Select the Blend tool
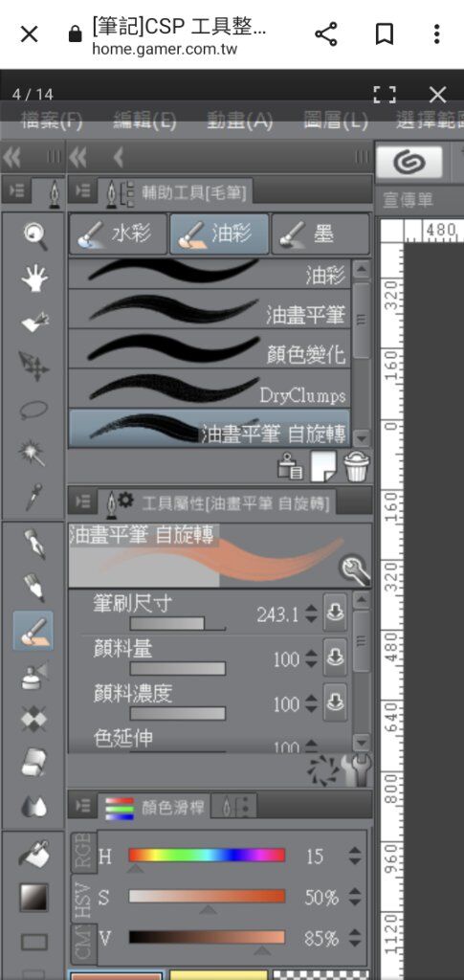Screen dimensions: 464x980 34,806
